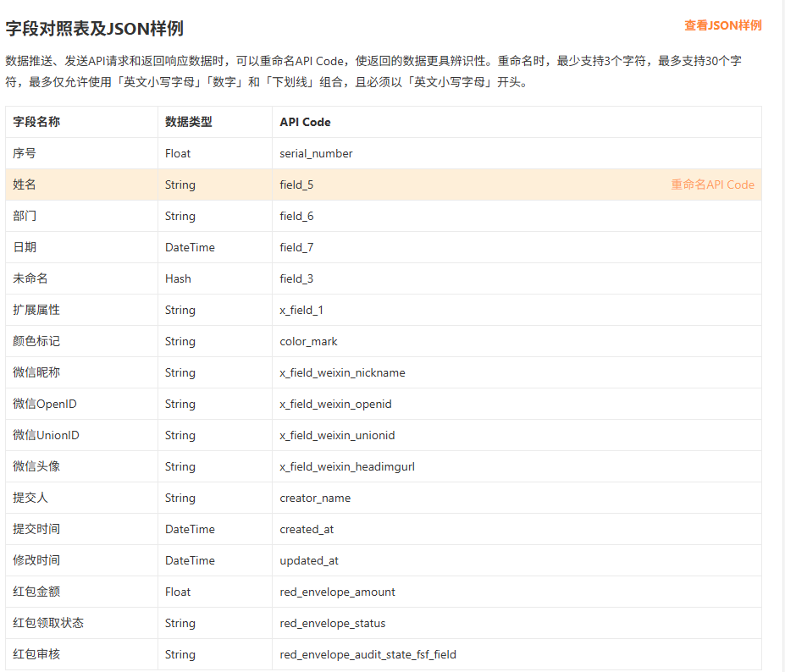Select the created_at API code cell
This screenshot has width=785, height=672.
tap(307, 529)
